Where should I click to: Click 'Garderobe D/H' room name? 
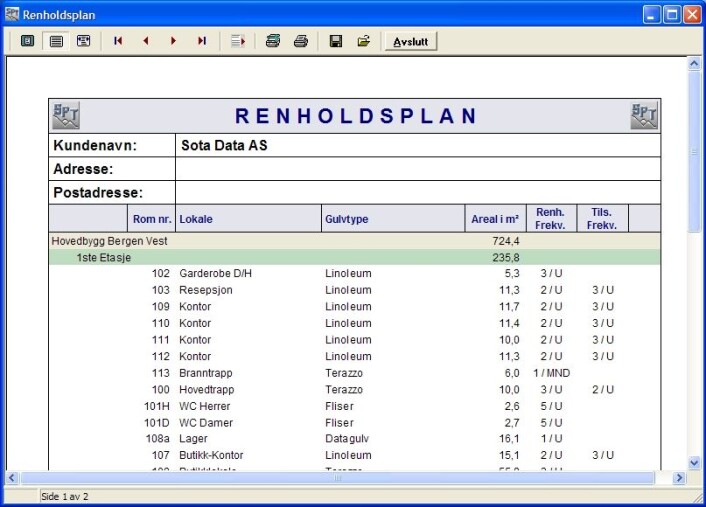[x=215, y=273]
